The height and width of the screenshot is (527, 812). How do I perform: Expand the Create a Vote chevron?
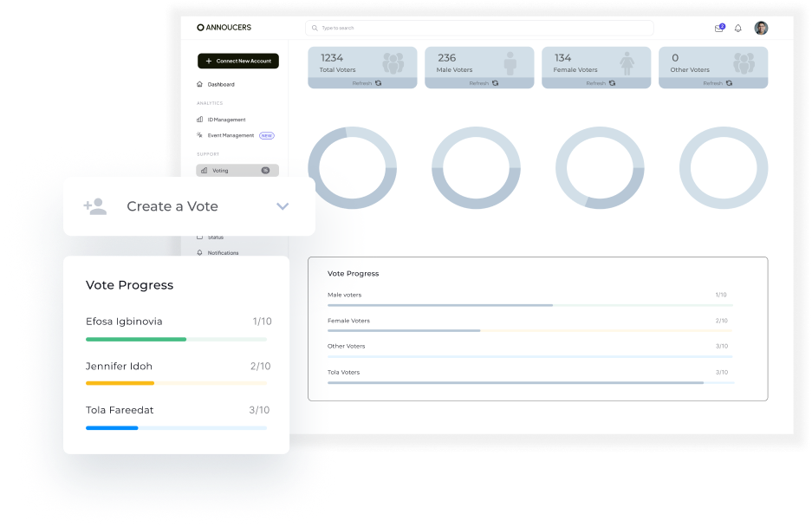(x=283, y=206)
